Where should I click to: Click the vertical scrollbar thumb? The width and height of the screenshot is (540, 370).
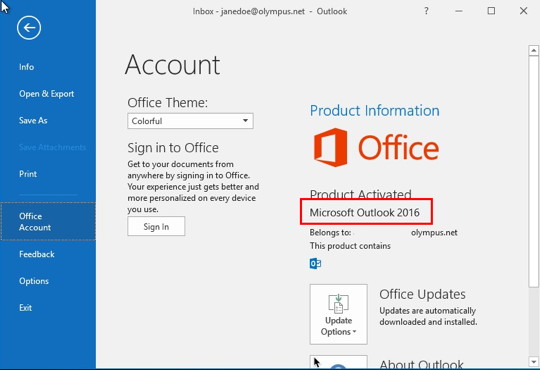(533, 171)
